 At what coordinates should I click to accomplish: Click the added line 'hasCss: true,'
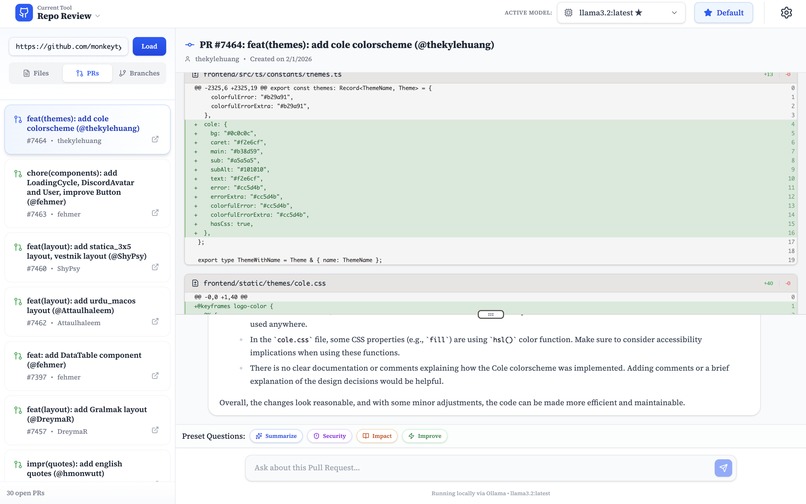point(490,224)
